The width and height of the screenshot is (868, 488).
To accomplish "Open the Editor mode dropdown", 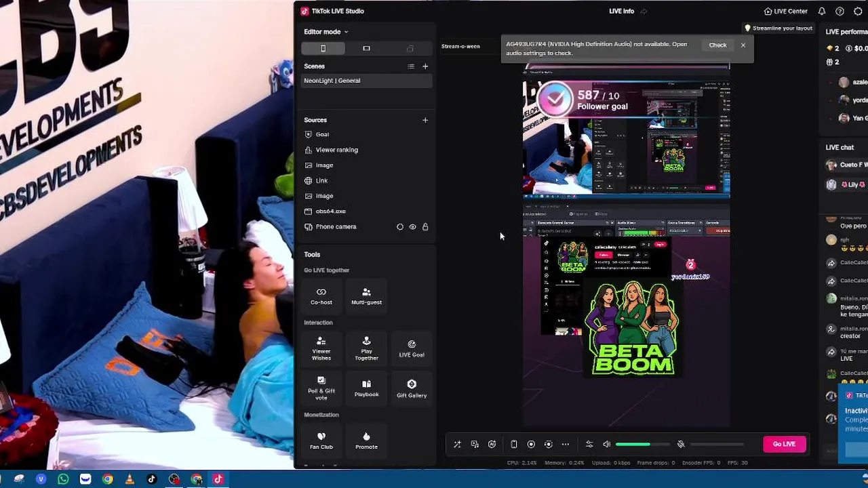I will (325, 32).
